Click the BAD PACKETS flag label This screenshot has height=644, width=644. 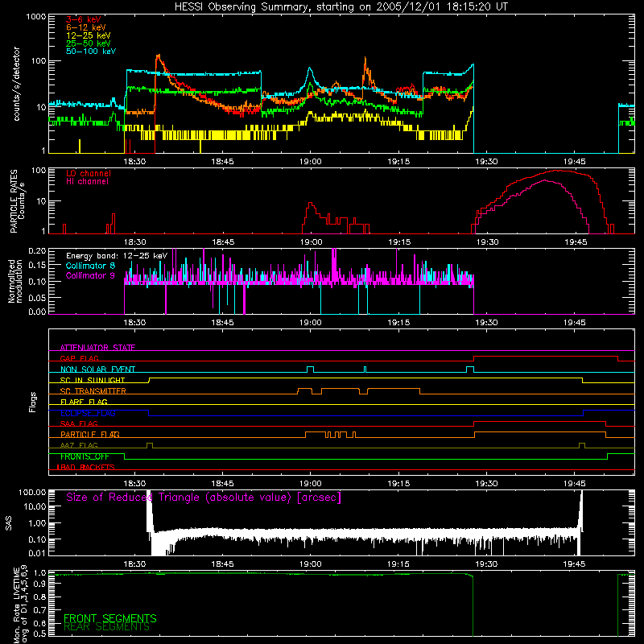(x=86, y=467)
